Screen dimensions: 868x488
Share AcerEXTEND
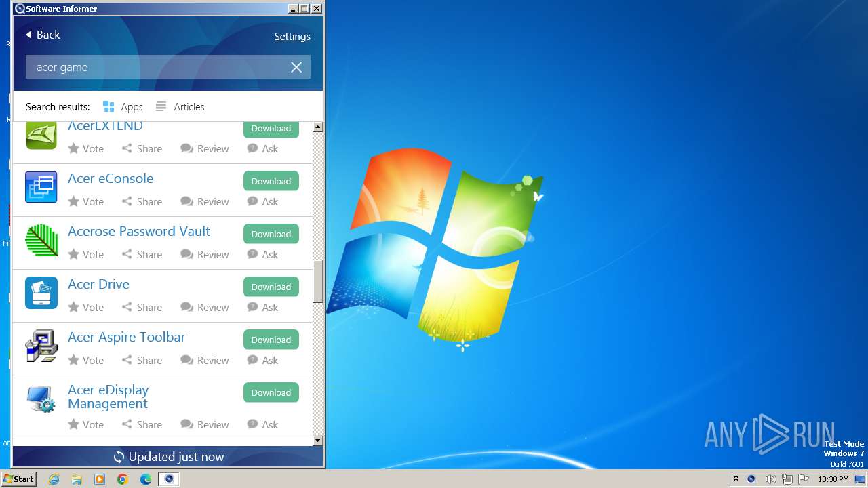coord(142,148)
